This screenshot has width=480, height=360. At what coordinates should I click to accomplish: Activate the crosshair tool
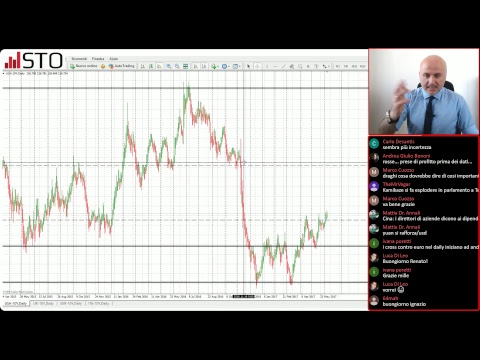coord(257,66)
